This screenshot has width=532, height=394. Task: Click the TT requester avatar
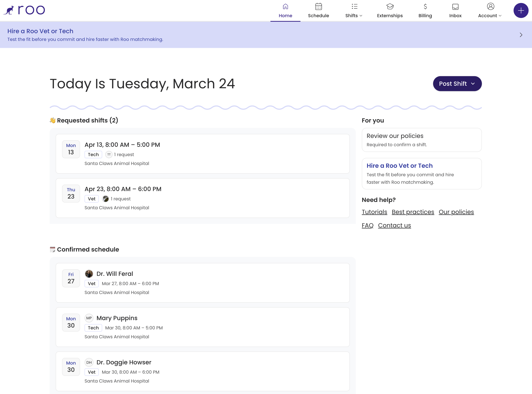pos(109,155)
